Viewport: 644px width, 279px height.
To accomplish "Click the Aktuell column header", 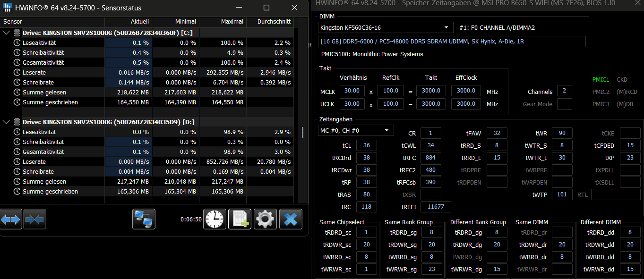I will coord(129,22).
